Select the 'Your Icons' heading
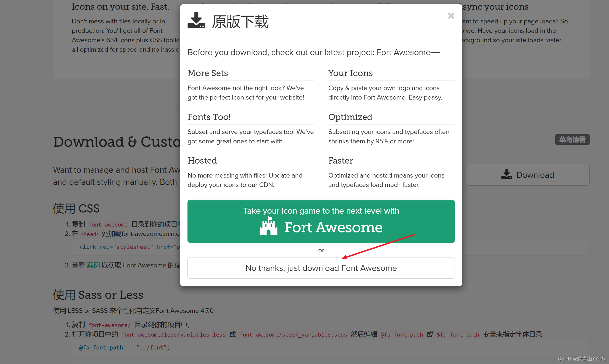 (350, 73)
